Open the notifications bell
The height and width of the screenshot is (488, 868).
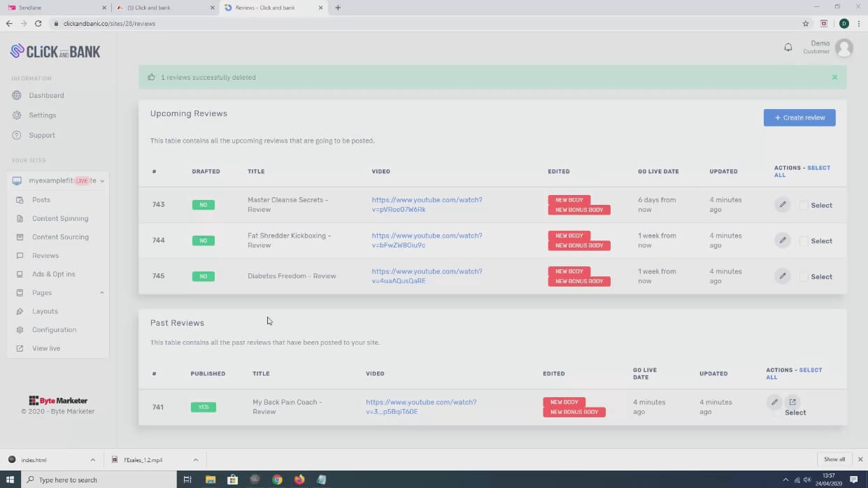click(x=788, y=48)
